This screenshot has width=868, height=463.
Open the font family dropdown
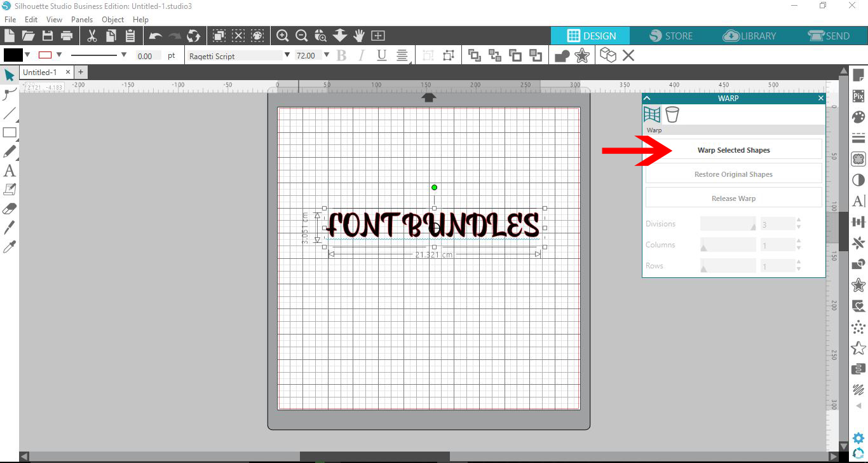click(286, 55)
